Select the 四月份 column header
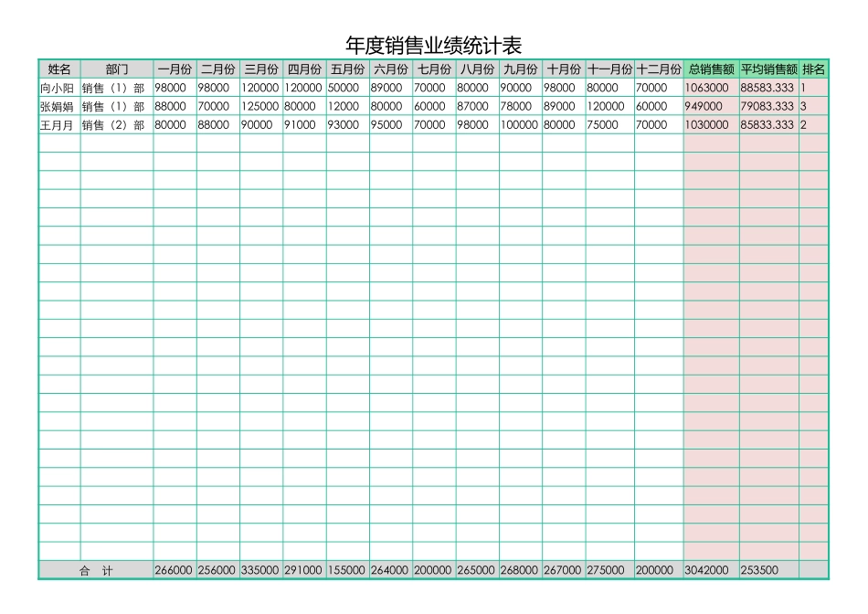The width and height of the screenshot is (868, 614). pyautogui.click(x=304, y=69)
